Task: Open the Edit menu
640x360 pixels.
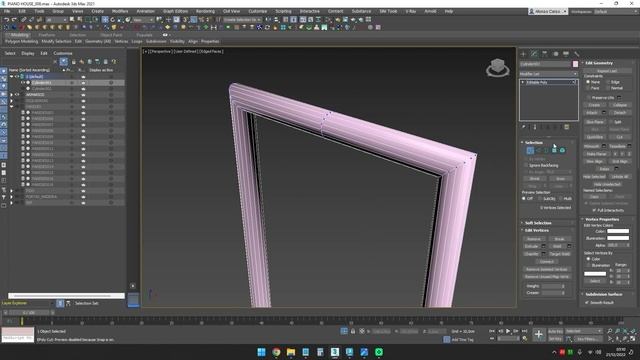Action: [x=22, y=11]
